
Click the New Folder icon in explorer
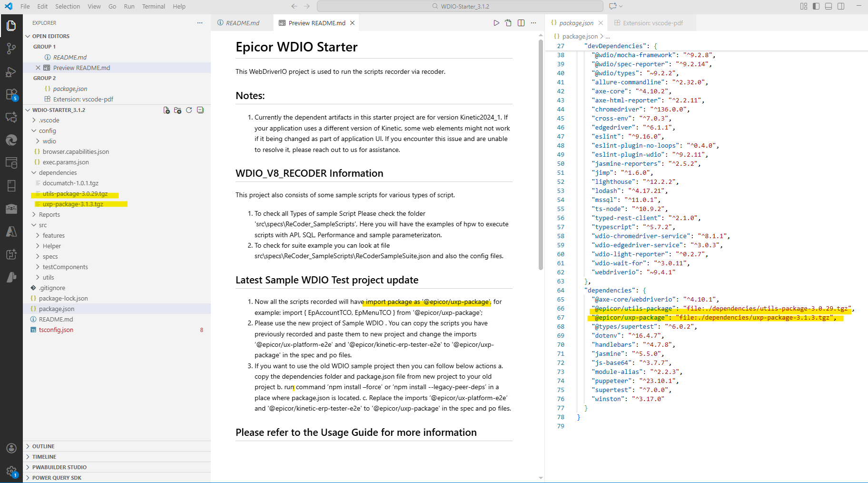click(178, 110)
